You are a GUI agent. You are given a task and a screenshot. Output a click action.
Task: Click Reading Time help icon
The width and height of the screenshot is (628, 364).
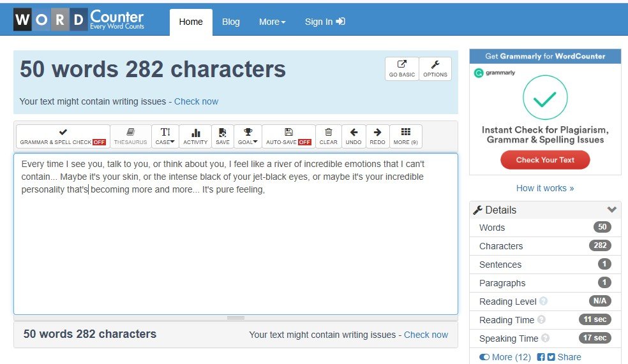[541, 319]
